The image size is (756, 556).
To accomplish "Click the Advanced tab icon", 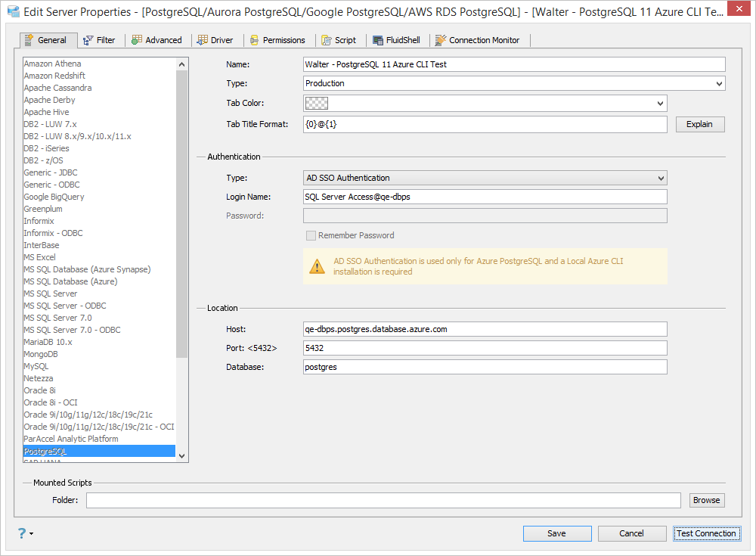I will click(x=137, y=40).
